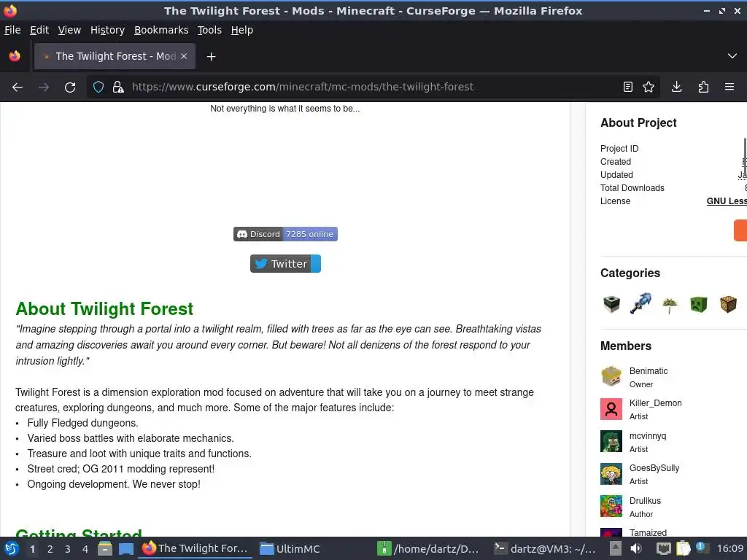The image size is (747, 560).
Task: Switch to workspace 3
Action: pos(68,549)
